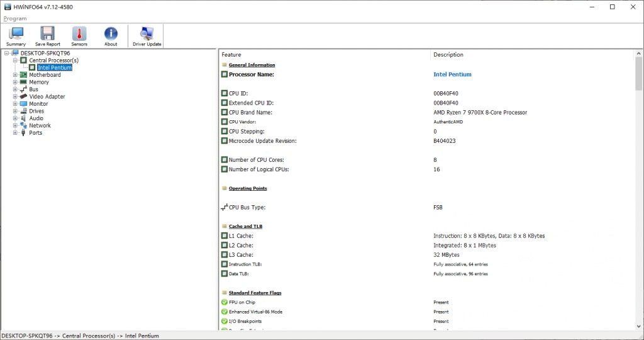Viewport: 644px width, 340px height.
Task: Open the Program menu
Action: [x=15, y=19]
